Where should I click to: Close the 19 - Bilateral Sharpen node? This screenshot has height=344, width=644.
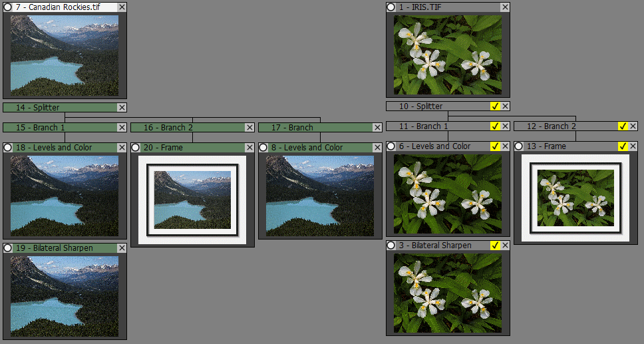point(122,248)
